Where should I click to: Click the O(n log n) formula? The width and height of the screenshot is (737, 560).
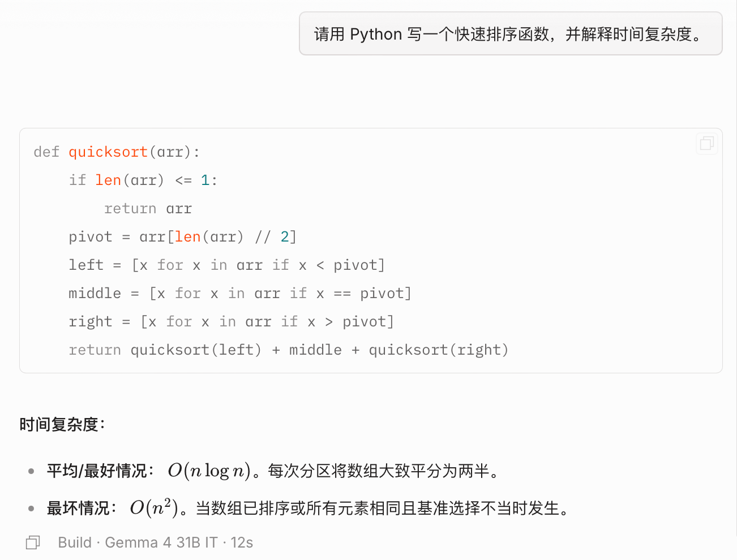[209, 471]
